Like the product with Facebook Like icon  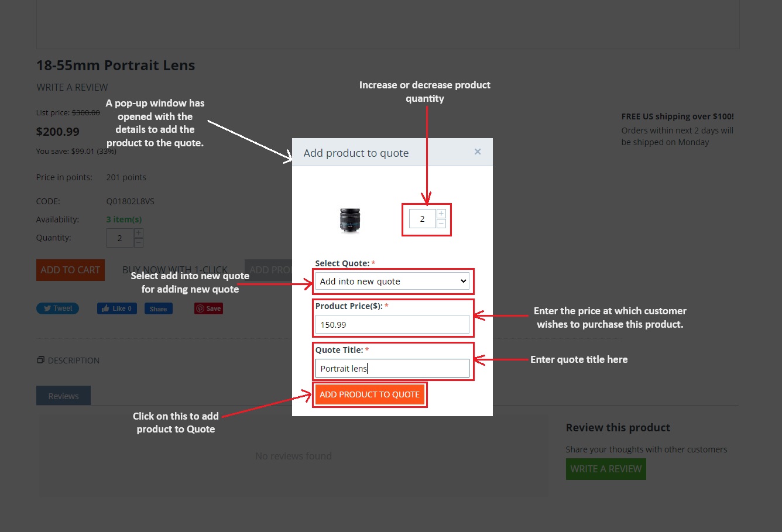click(117, 308)
